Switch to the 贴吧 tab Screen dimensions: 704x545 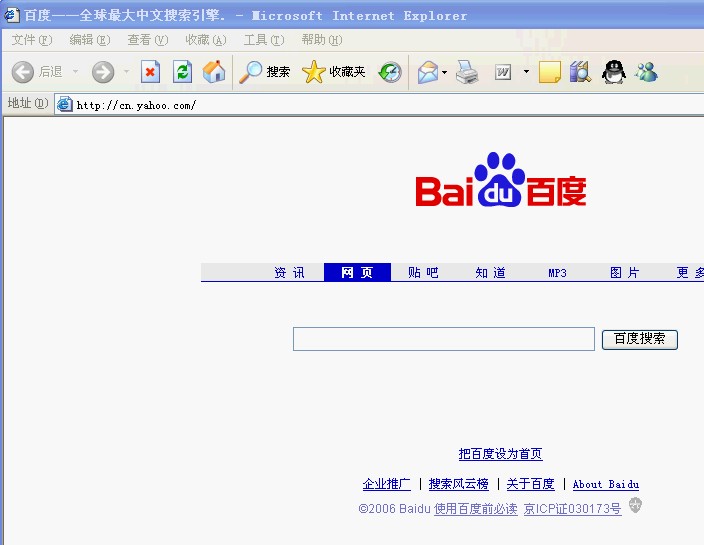[423, 272]
